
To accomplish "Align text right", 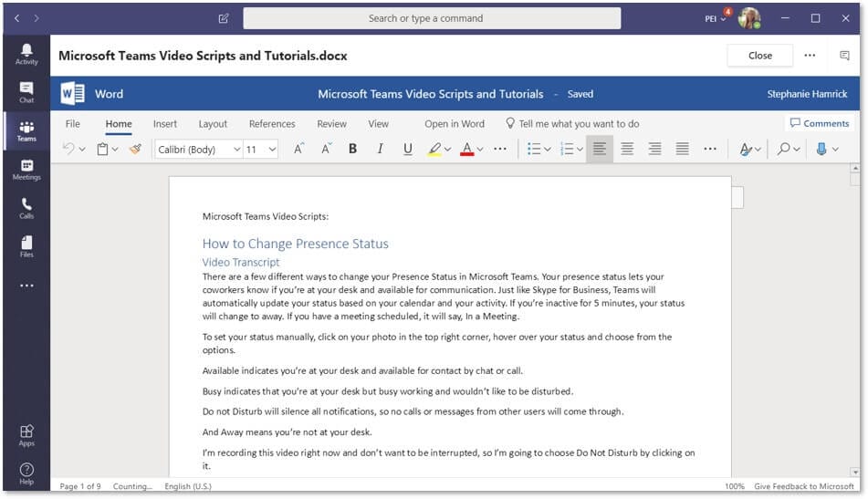I will (x=654, y=149).
